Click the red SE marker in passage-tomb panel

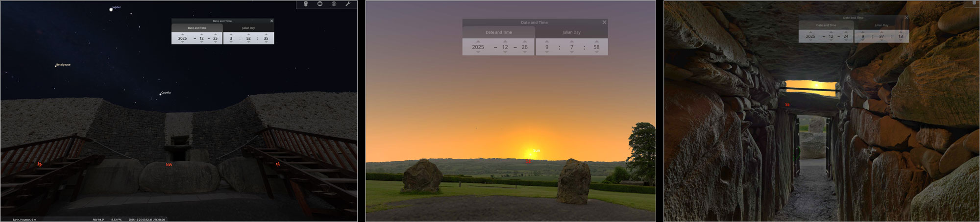[x=787, y=104]
